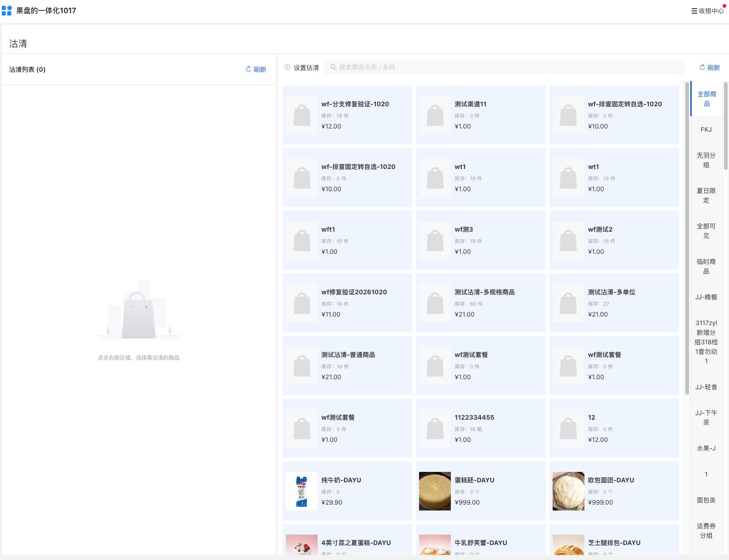Viewport: 729px width, 560px height.
Task: Select the 运费券分组 category
Action: 706,530
